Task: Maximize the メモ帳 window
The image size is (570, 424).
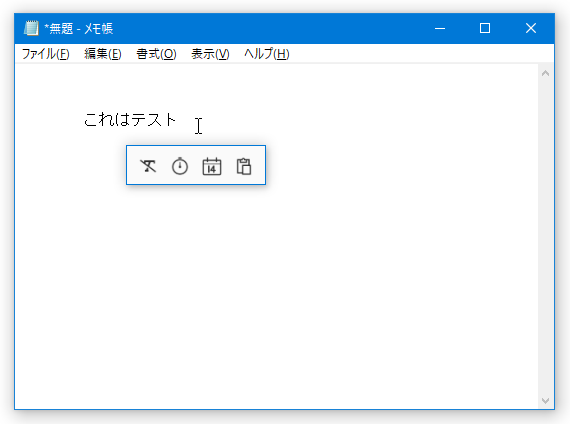Action: 485,28
